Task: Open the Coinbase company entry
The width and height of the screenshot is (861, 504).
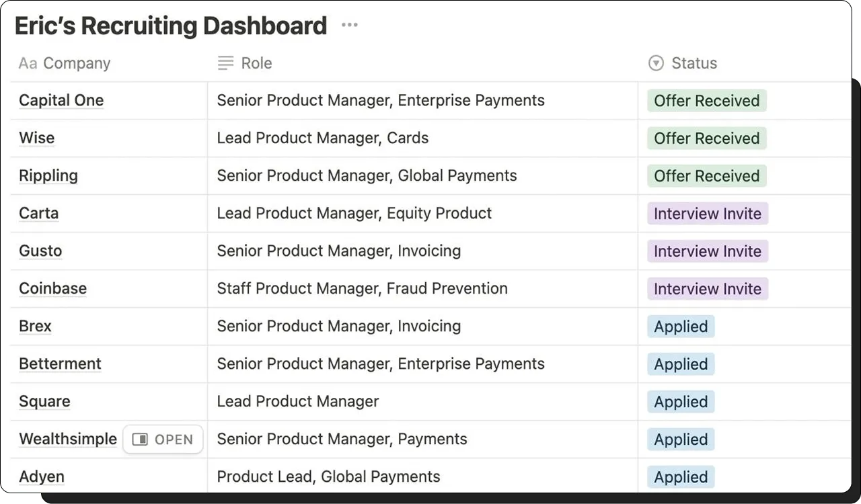Action: [52, 289]
